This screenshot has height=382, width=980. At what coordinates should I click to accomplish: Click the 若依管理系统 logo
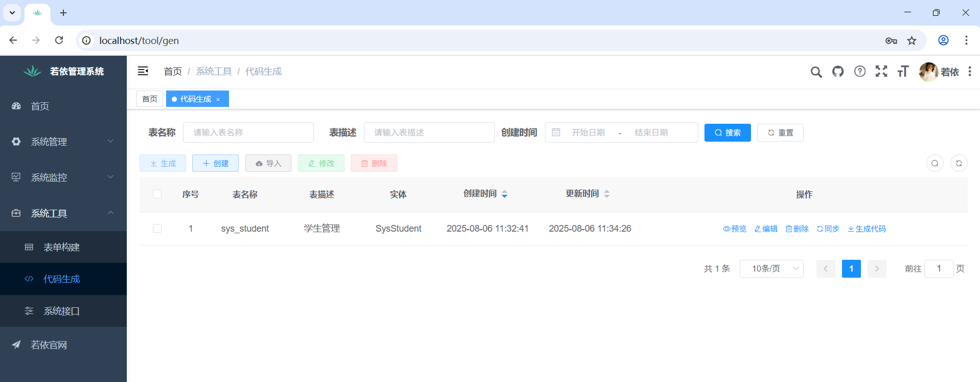pos(63,71)
